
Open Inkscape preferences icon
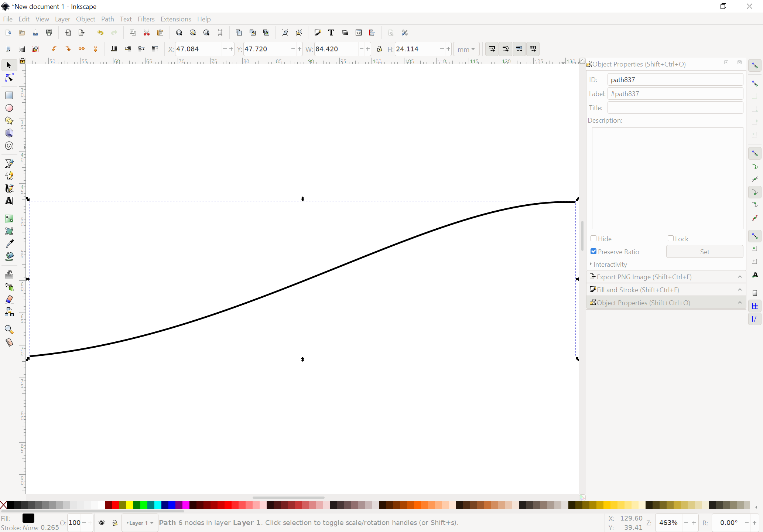pyautogui.click(x=405, y=33)
